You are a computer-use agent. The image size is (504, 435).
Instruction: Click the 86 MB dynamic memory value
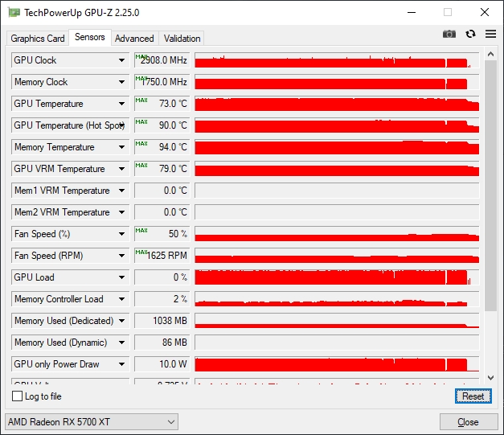[162, 343]
